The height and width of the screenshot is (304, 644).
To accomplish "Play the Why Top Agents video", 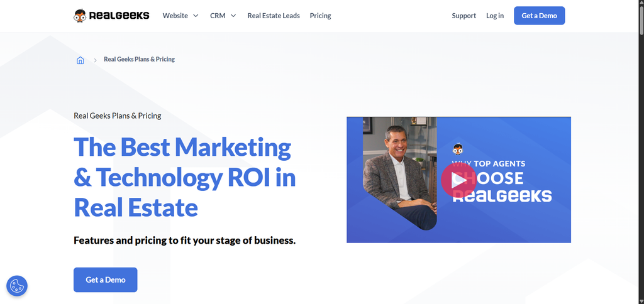I will (x=458, y=180).
